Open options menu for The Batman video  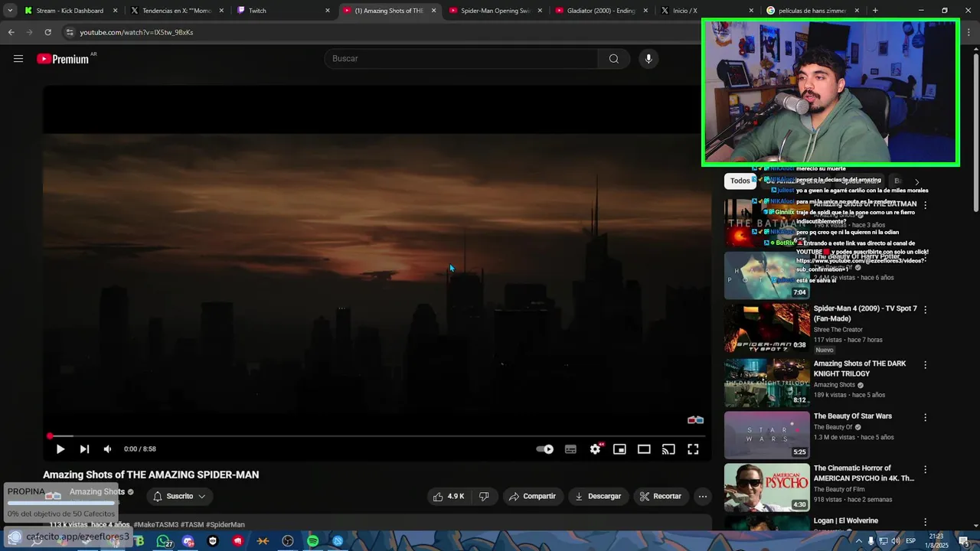pos(925,205)
